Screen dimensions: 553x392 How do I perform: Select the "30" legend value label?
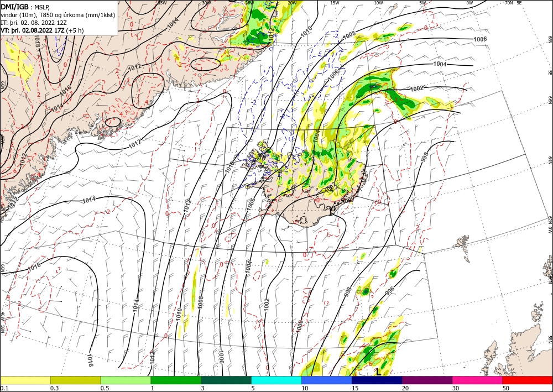456,388
